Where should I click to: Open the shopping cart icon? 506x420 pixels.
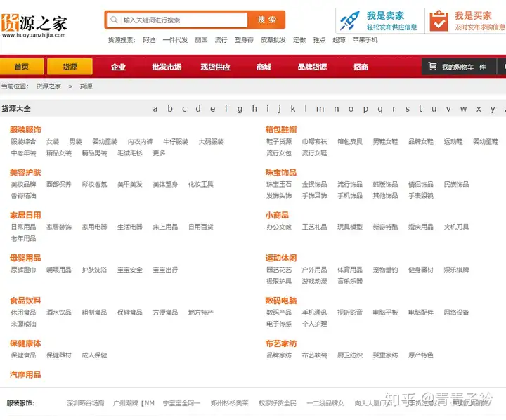(x=432, y=67)
